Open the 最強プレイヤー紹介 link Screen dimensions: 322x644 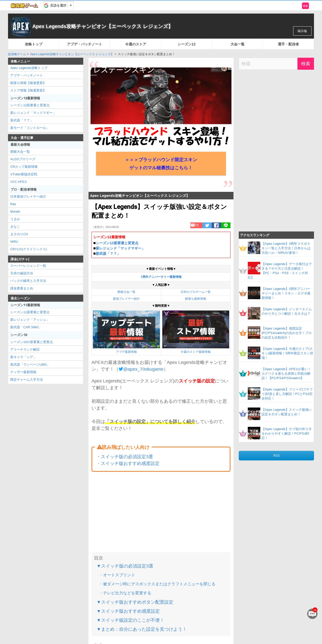pyautogui.click(x=126, y=299)
